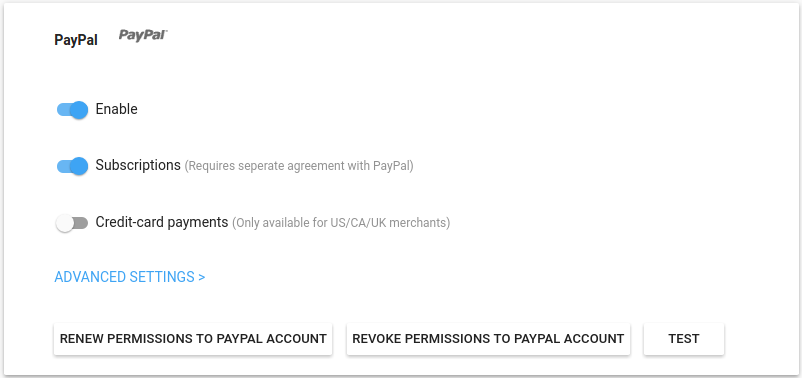The width and height of the screenshot is (802, 378).
Task: Click Revoke Permissions to PayPal Account
Action: (x=488, y=339)
